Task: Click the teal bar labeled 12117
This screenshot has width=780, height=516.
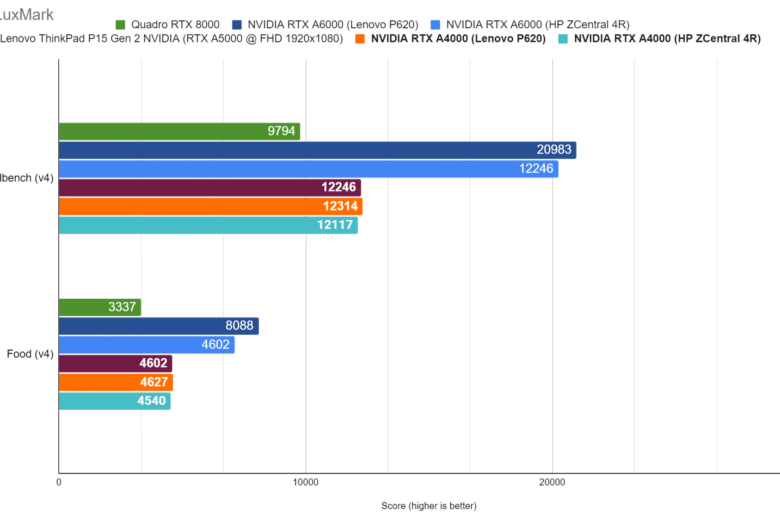Action: 208,225
